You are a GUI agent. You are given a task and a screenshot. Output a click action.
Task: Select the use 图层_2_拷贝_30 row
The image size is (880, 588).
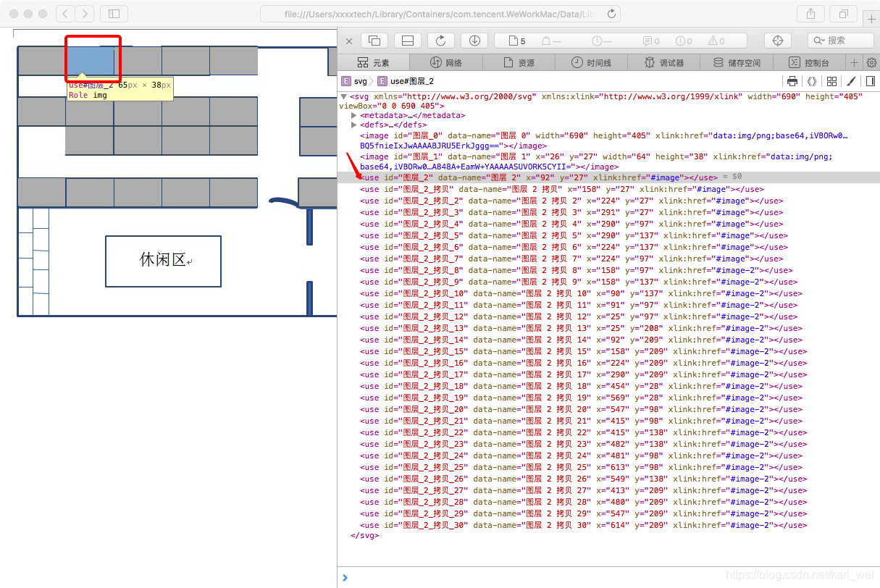(x=608, y=525)
